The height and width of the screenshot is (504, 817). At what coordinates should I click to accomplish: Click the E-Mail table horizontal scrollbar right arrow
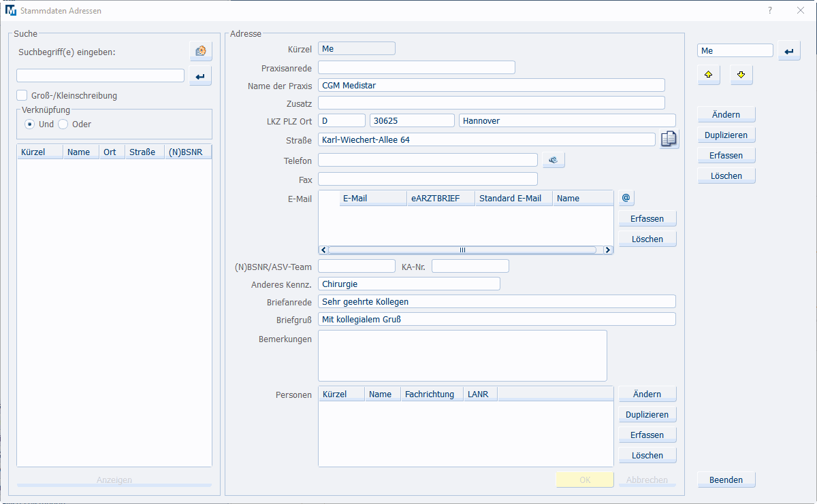pos(609,250)
